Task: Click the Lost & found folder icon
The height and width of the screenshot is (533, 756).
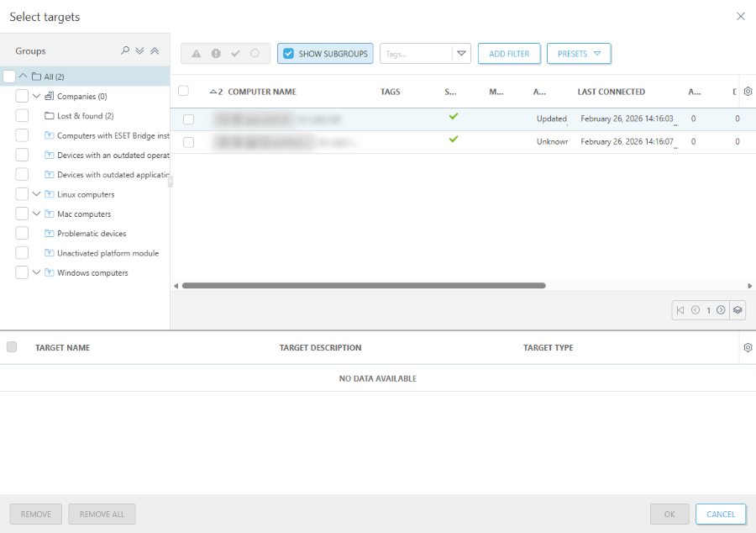Action: coord(50,116)
